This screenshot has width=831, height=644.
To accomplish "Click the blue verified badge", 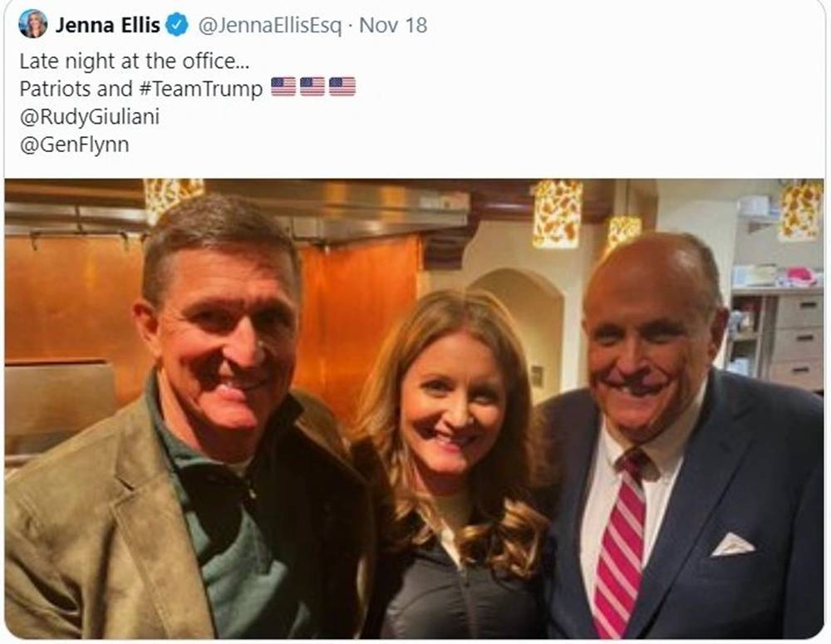I will (x=177, y=25).
